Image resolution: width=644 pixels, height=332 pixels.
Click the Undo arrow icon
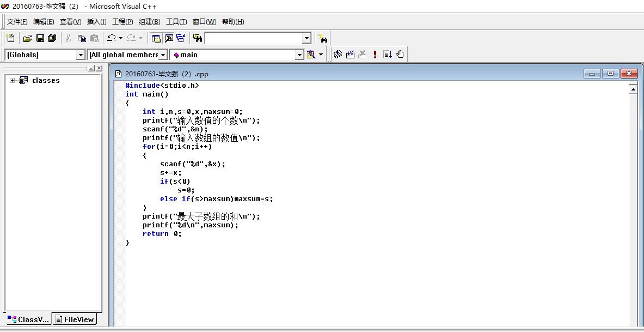(x=111, y=38)
